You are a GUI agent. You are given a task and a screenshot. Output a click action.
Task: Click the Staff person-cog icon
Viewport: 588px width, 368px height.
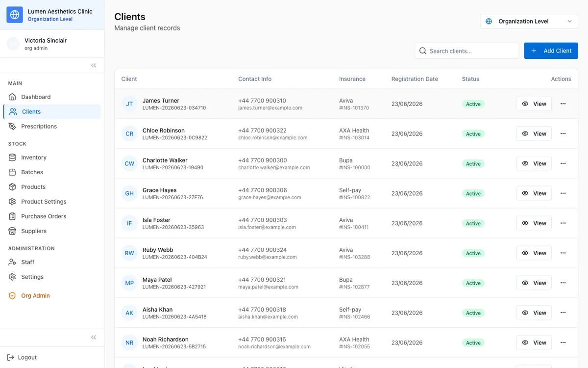click(x=12, y=262)
